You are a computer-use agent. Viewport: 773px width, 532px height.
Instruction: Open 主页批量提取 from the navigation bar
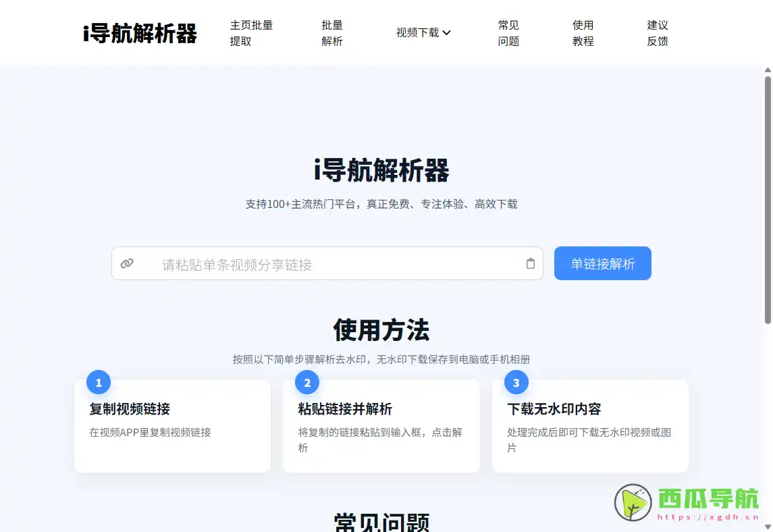pos(251,32)
